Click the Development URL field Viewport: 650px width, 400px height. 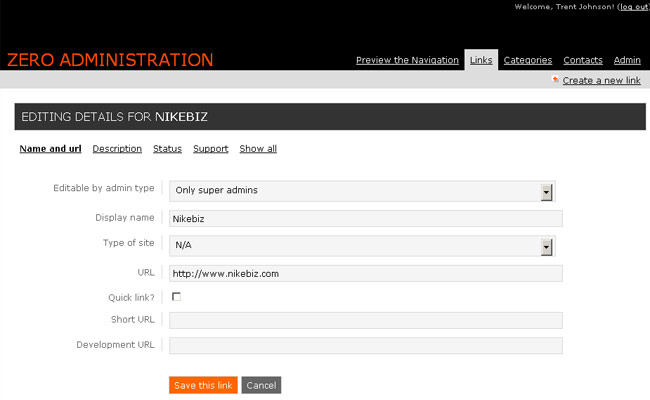coord(365,345)
